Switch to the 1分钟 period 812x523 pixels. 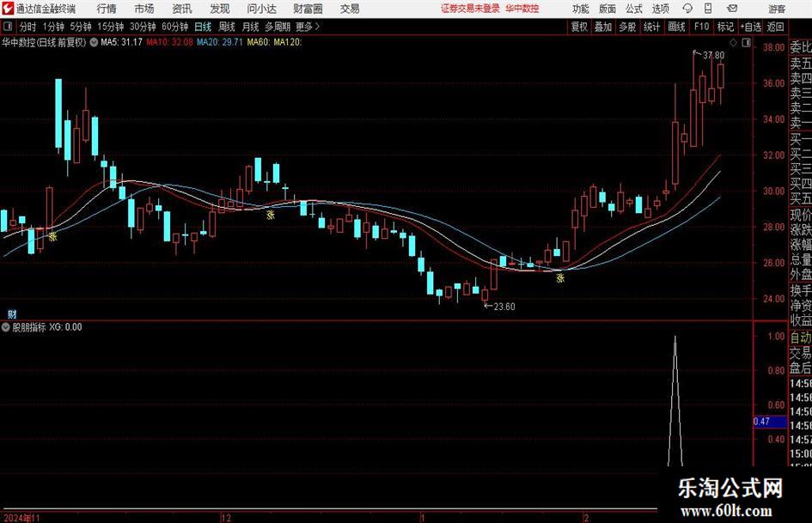coord(52,27)
